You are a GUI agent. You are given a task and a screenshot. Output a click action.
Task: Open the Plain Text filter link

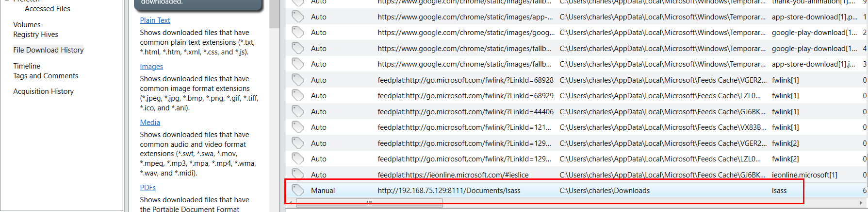155,20
